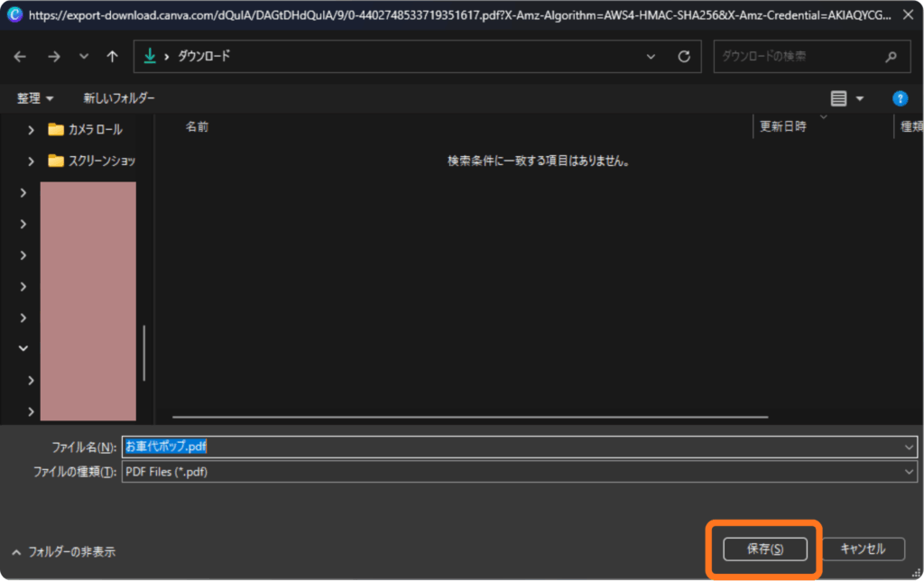The image size is (924, 581).
Task: Collapse folders via フォルダーの非表示
Action: tap(63, 551)
